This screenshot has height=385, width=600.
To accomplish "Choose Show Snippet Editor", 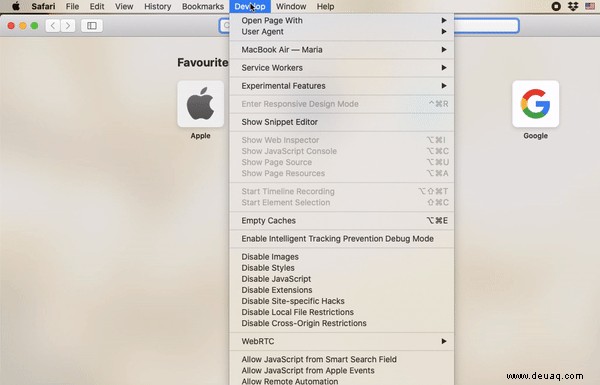I will (x=342, y=122).
